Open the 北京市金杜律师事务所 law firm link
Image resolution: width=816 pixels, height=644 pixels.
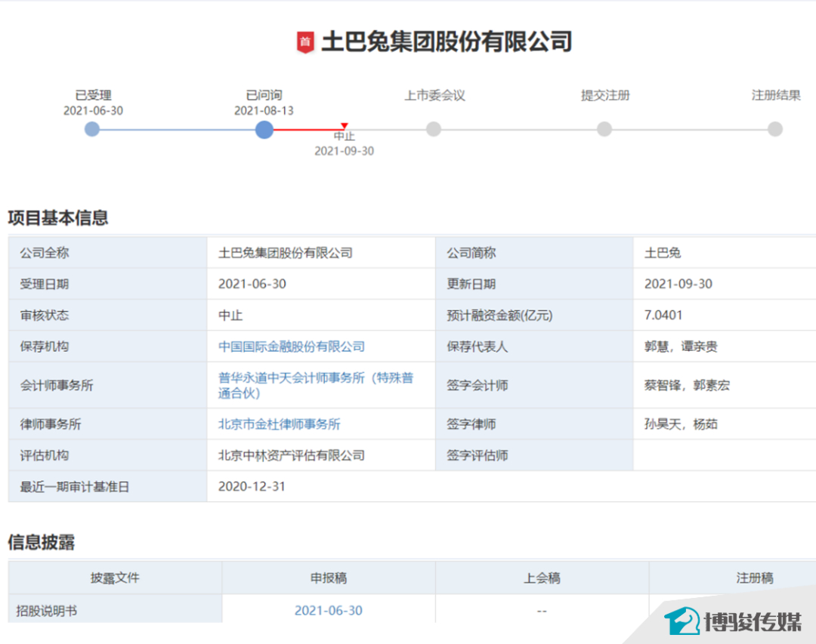click(279, 424)
